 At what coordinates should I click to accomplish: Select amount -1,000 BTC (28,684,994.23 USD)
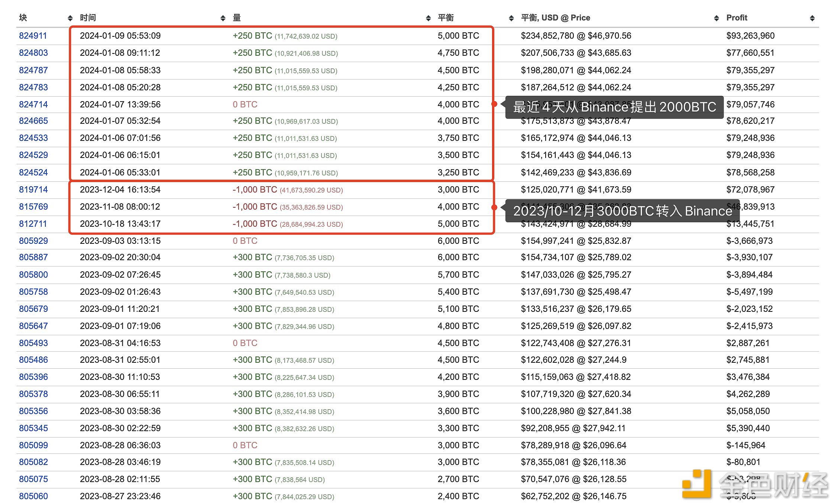click(288, 224)
